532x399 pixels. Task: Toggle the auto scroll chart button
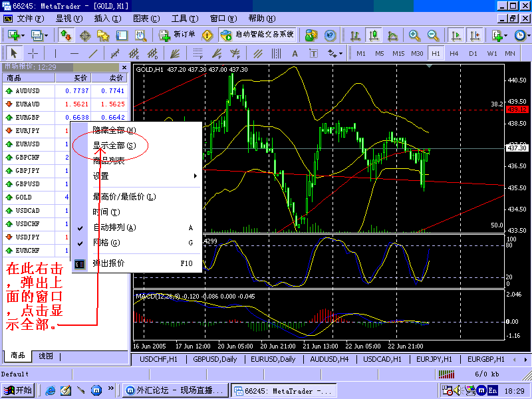click(x=456, y=35)
